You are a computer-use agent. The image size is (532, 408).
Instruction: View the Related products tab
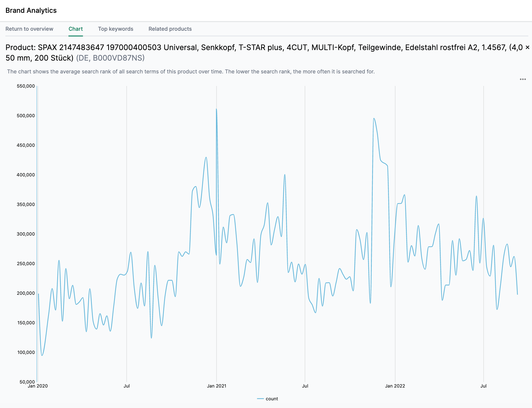pyautogui.click(x=170, y=29)
